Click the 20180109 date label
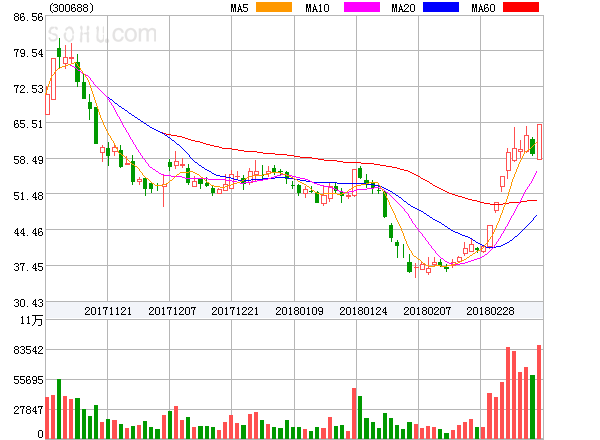The image size is (600, 440). coord(299,311)
